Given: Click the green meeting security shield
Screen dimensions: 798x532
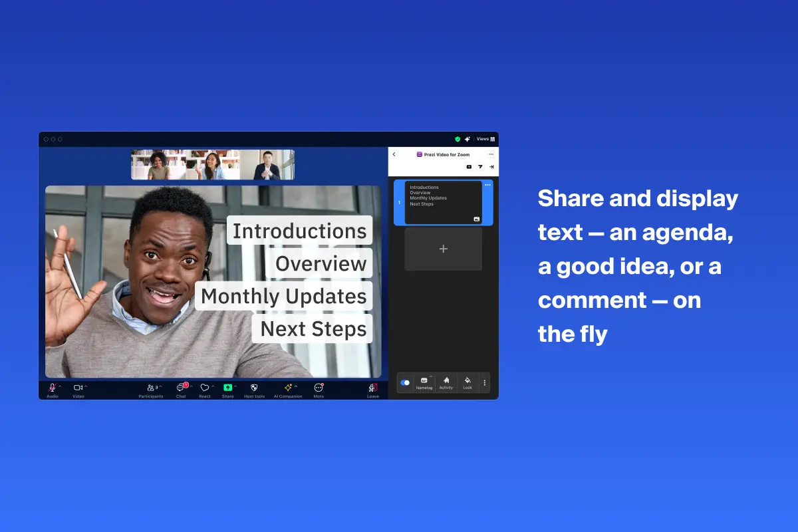Looking at the screenshot, I should coord(457,138).
